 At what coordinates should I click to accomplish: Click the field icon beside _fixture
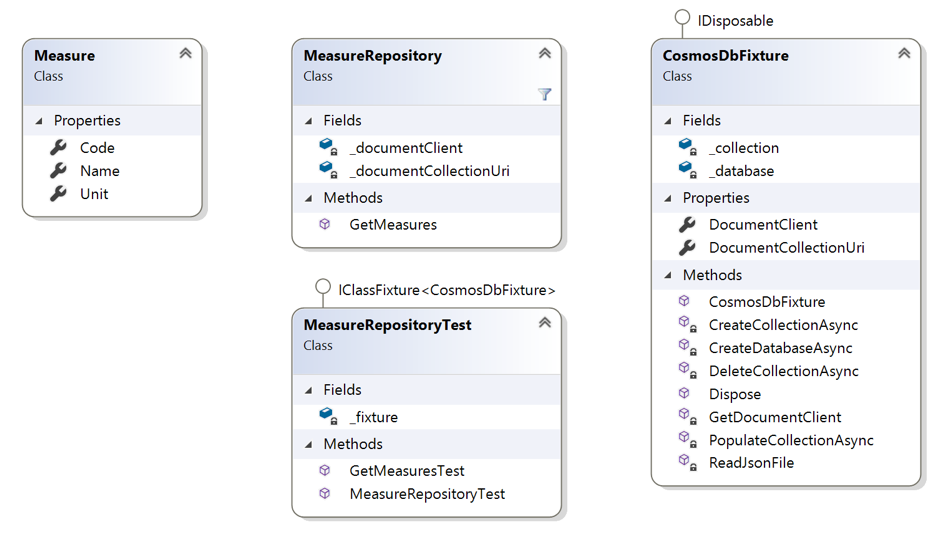328,416
